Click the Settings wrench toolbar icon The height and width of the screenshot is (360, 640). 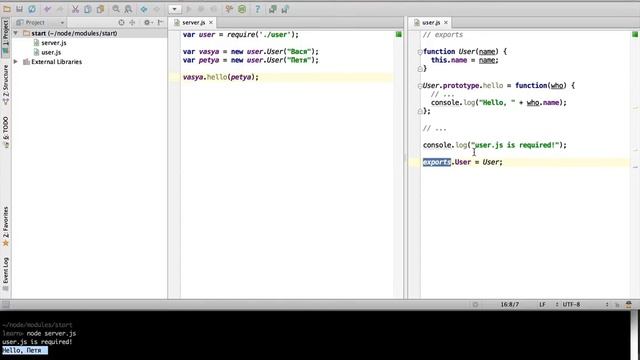229,9
